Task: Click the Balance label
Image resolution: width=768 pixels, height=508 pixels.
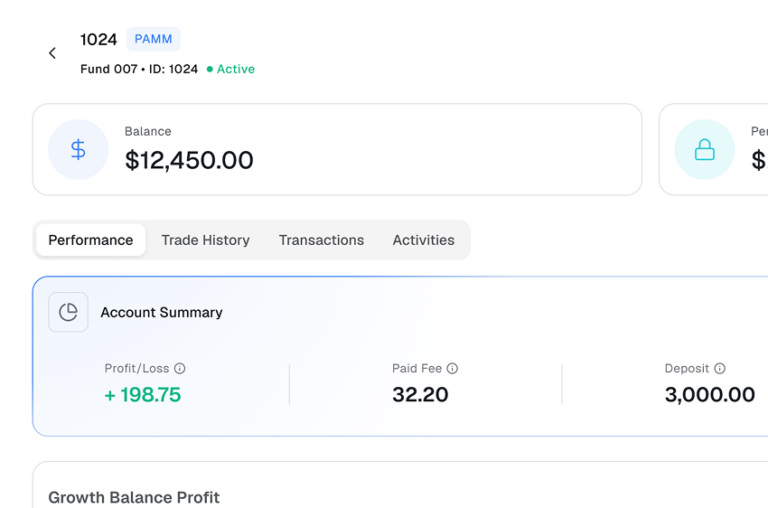Action: click(x=148, y=131)
